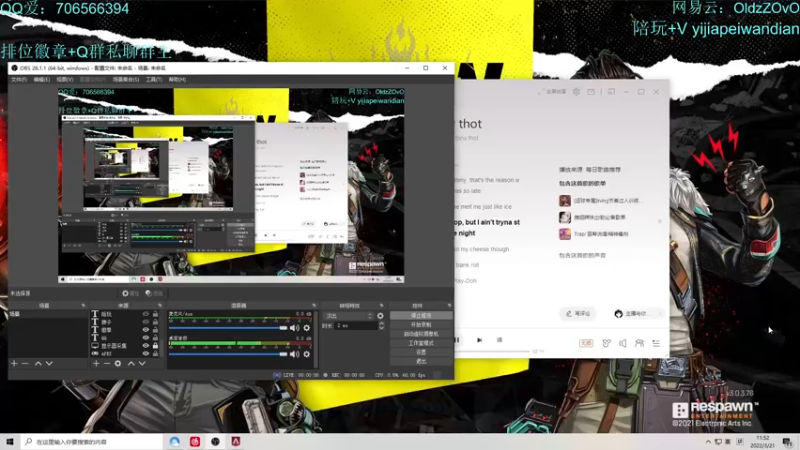Screen dimensions: 800x450
Task: Click settings gear in music player title bar
Action: pyautogui.click(x=576, y=92)
